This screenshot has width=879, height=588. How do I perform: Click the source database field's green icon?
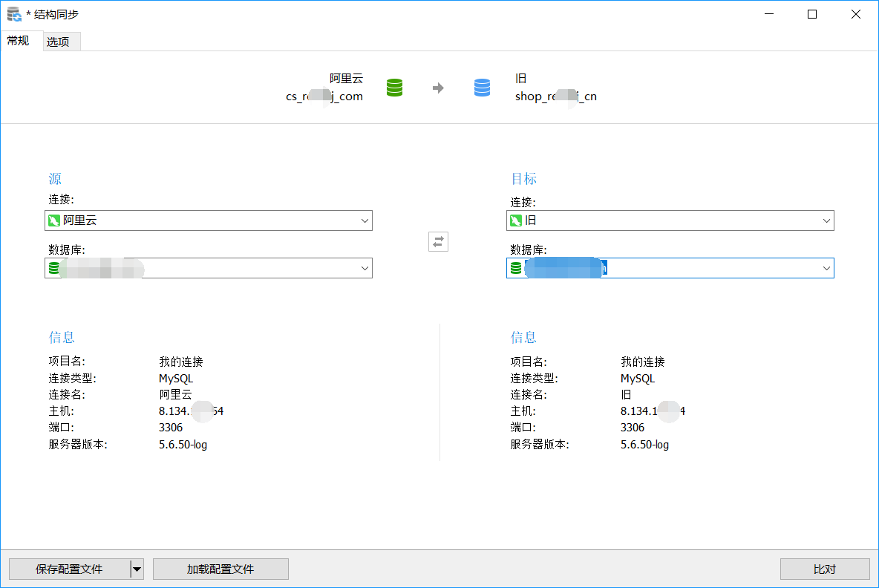click(53, 268)
